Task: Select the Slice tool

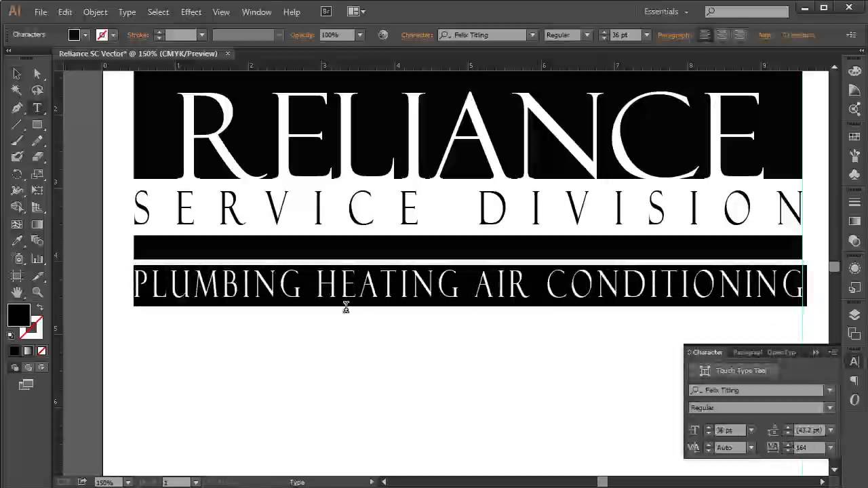Action: click(x=37, y=276)
